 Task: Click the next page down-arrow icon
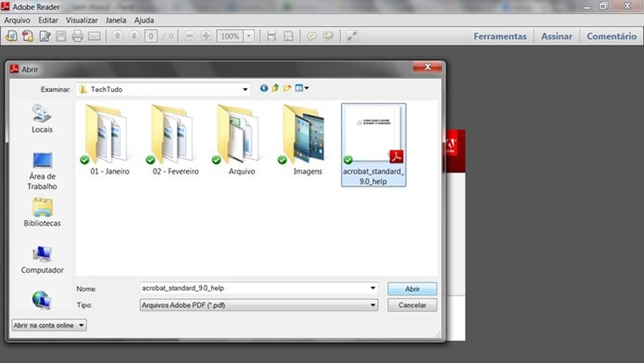click(x=134, y=36)
